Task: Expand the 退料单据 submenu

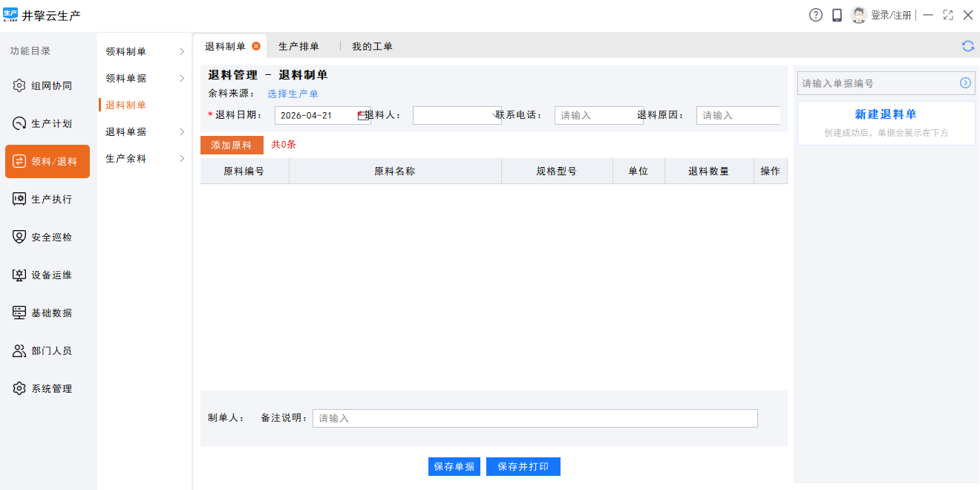Action: pyautogui.click(x=144, y=131)
